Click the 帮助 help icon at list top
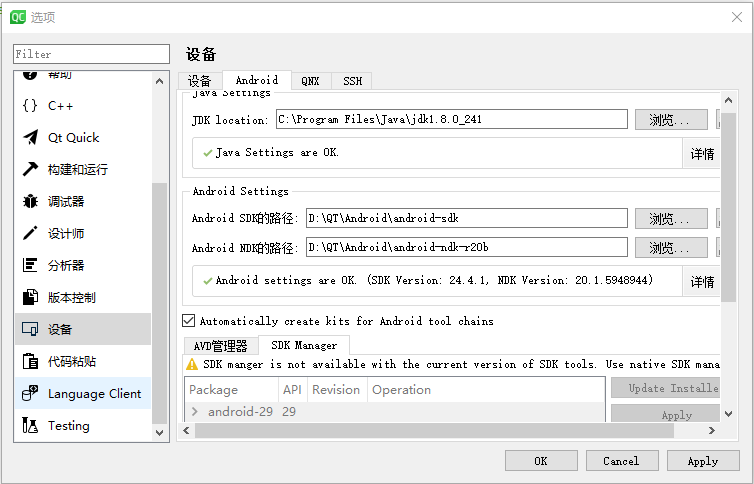Image resolution: width=754 pixels, height=484 pixels. coord(30,75)
